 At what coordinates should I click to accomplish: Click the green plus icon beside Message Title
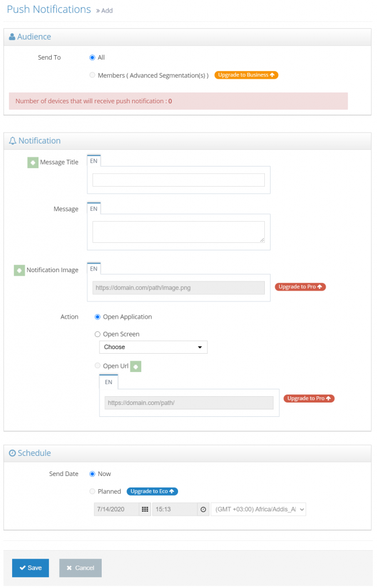tap(32, 163)
